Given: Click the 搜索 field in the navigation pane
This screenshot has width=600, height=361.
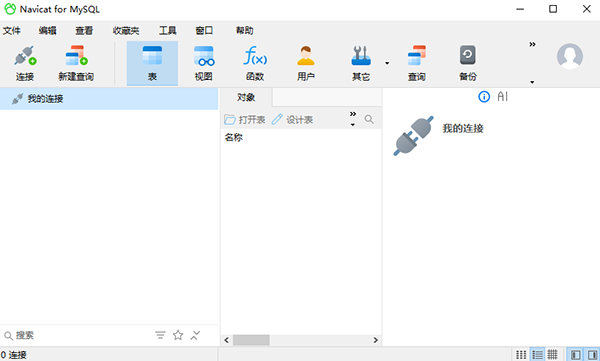Looking at the screenshot, I should click(77, 336).
